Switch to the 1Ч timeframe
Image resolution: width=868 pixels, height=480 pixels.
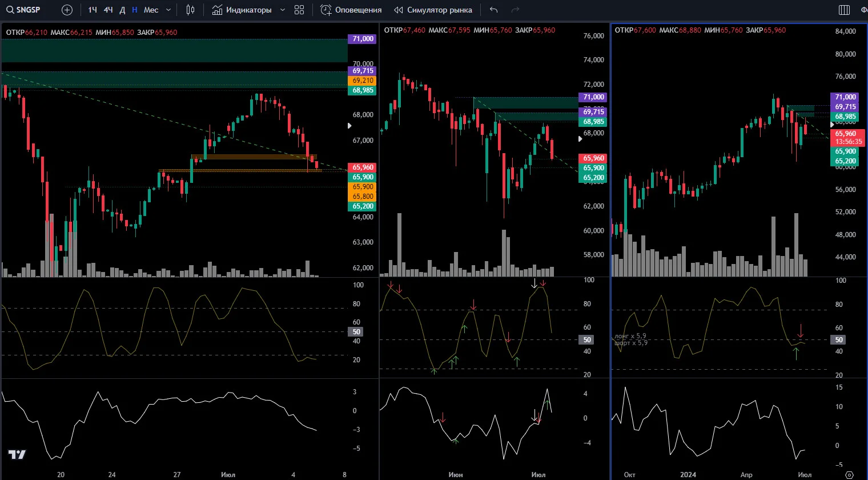tap(93, 10)
